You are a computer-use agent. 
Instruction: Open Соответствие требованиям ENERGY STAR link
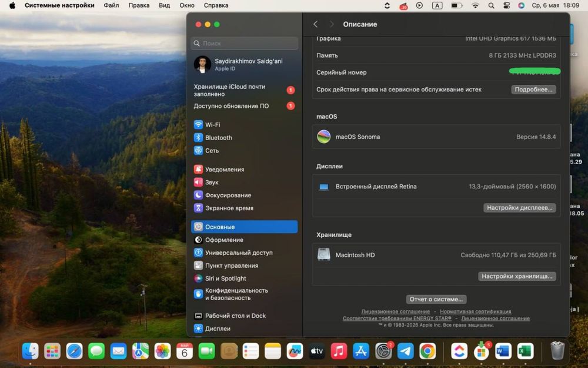pyautogui.click(x=397, y=319)
